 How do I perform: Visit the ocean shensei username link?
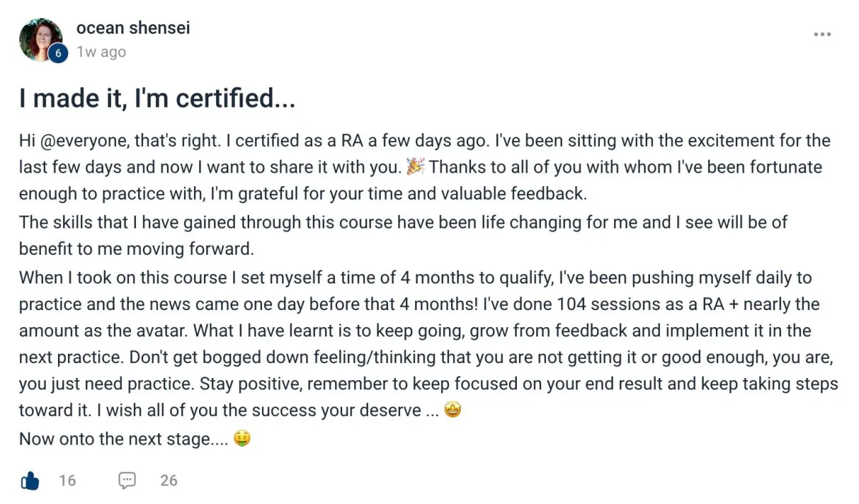(133, 28)
